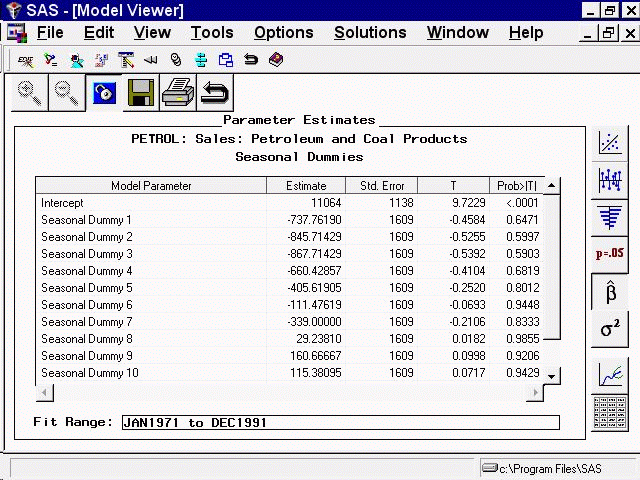Restore the inner Model Viewer window

click(608, 33)
